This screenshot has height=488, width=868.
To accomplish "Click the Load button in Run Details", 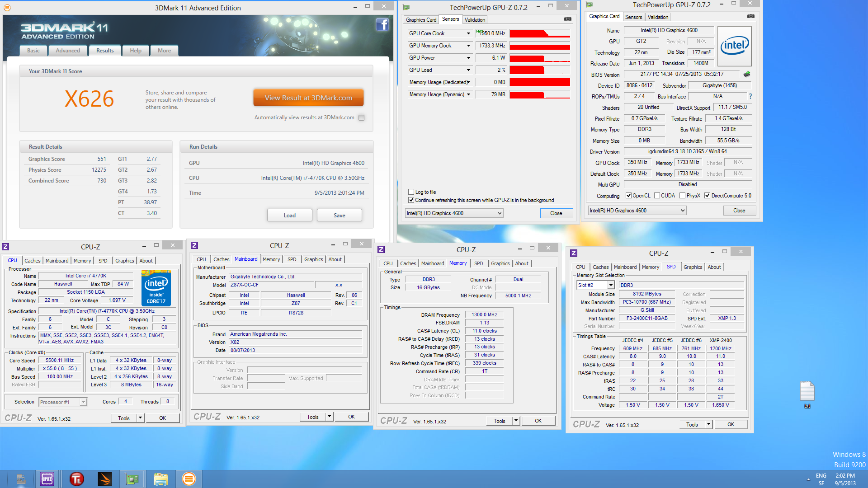I will [290, 215].
